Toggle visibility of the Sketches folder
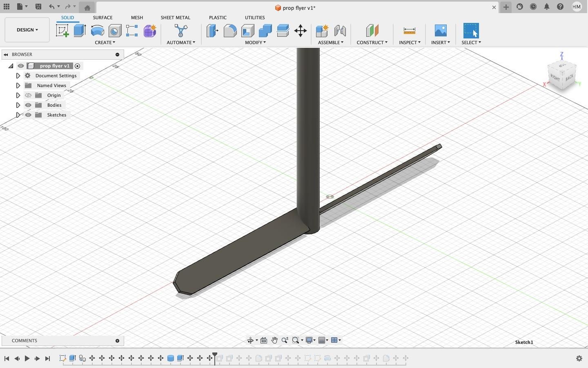588x368 pixels. pos(28,115)
